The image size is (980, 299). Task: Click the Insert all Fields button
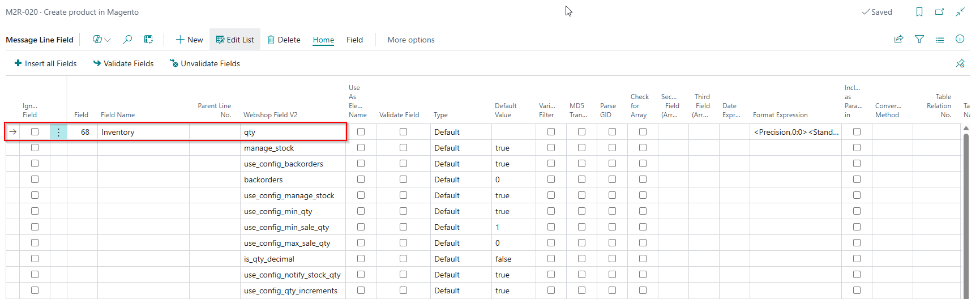pos(45,63)
